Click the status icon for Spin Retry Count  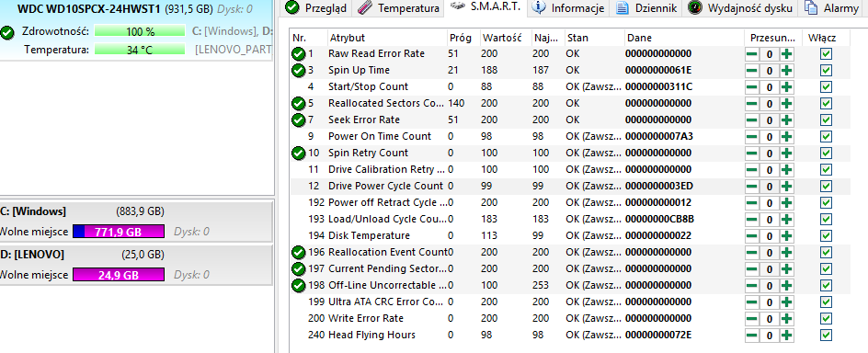[298, 154]
